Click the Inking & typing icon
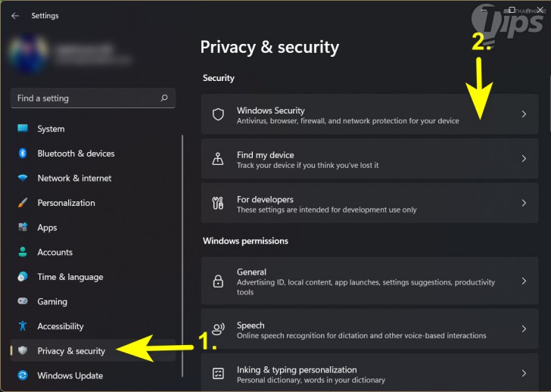The height and width of the screenshot is (392, 551). click(218, 373)
